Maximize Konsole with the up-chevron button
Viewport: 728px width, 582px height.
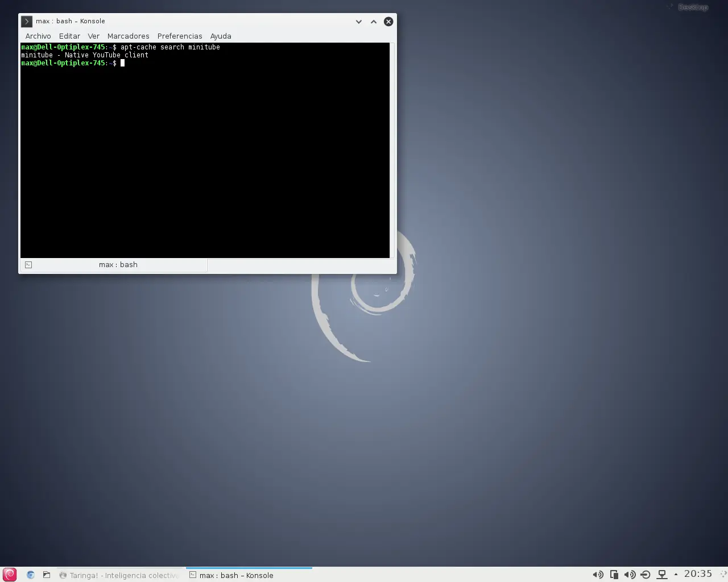(374, 22)
